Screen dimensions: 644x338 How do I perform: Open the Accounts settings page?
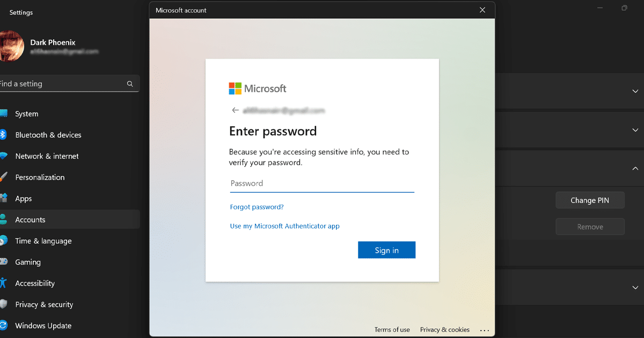click(x=30, y=219)
